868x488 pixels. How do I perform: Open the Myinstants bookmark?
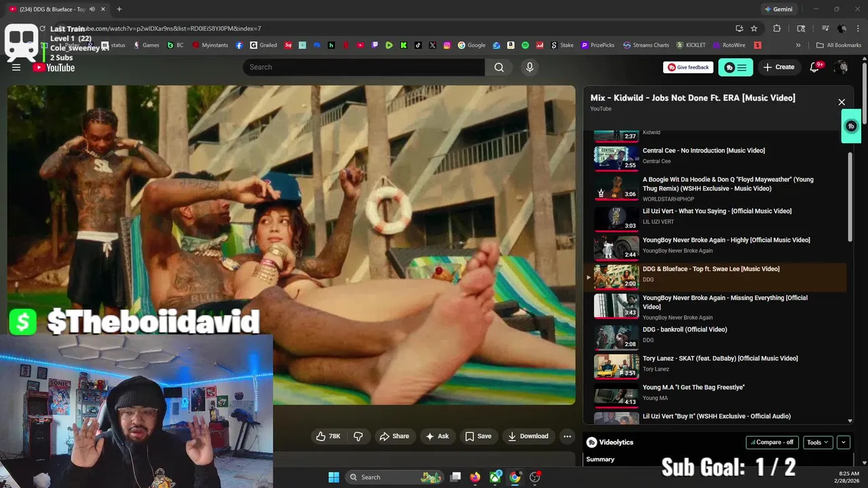click(x=210, y=45)
